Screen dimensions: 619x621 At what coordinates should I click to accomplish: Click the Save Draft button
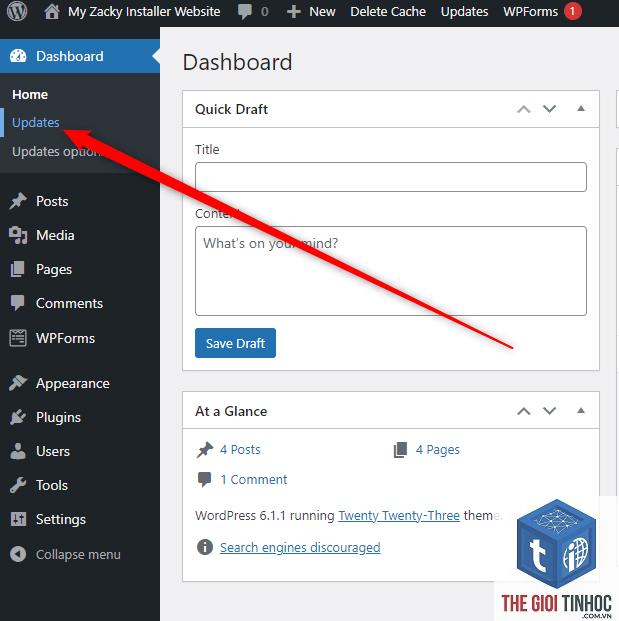(x=235, y=343)
